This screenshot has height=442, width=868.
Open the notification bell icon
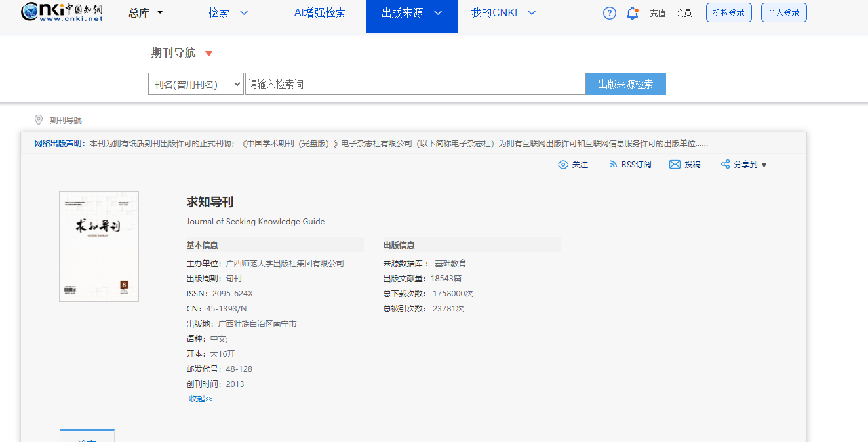pyautogui.click(x=632, y=13)
